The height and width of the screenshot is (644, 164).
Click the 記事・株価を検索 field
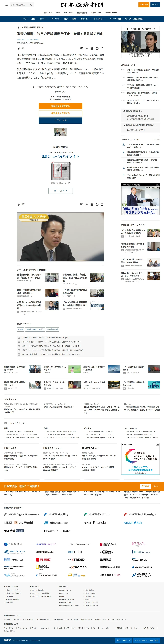20,5
